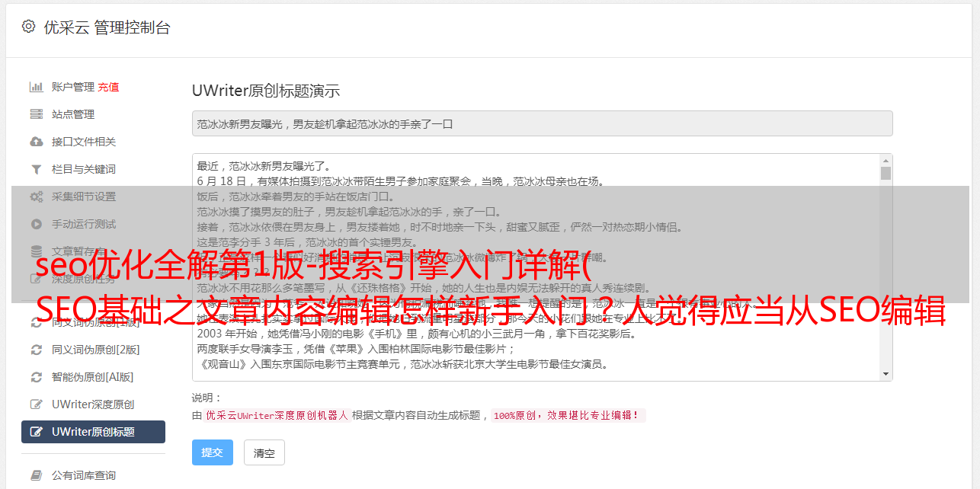Click the 清空 clear button

coord(264,452)
